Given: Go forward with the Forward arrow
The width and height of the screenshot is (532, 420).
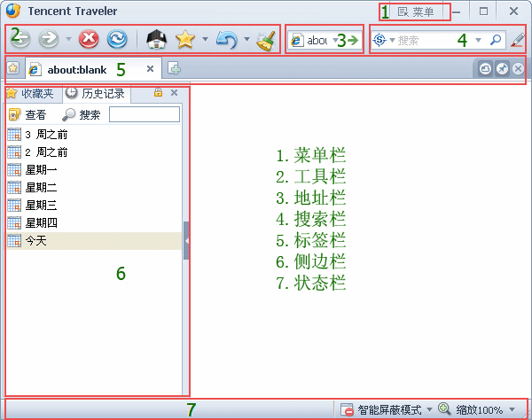Looking at the screenshot, I should 49,39.
